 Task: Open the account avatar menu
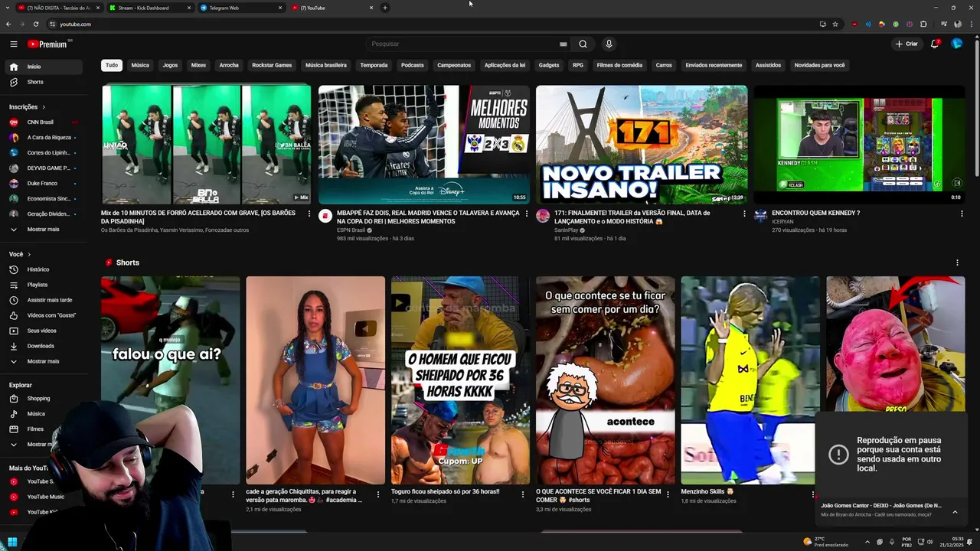coord(956,44)
